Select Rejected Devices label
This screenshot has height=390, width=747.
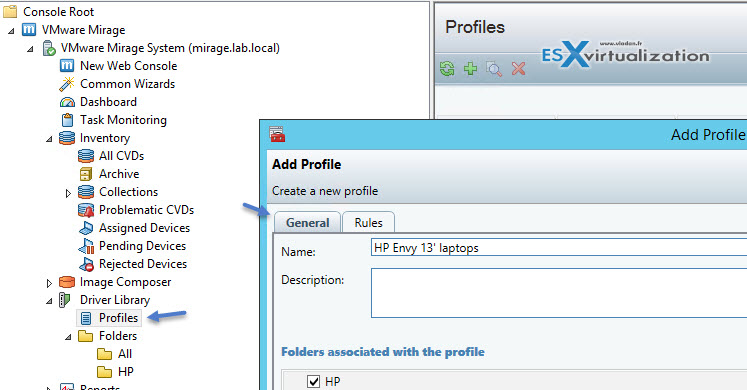coord(143,264)
